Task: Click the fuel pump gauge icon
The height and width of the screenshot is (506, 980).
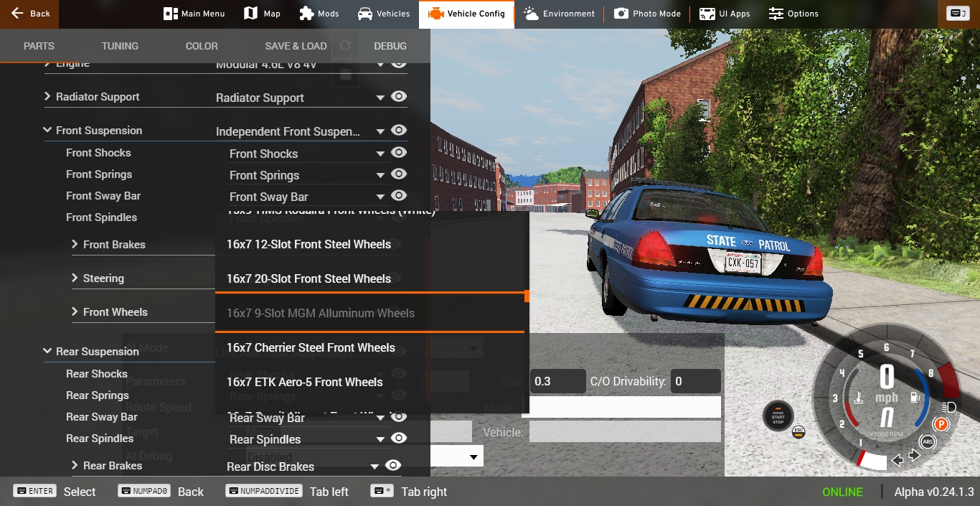Action: coord(914,398)
